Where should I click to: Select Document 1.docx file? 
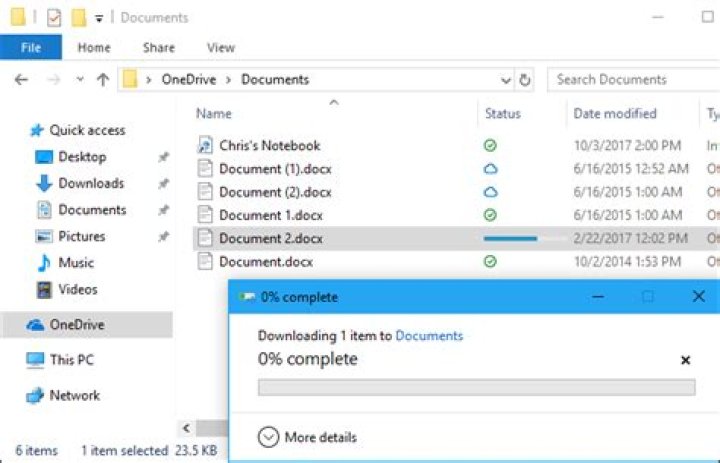click(270, 215)
